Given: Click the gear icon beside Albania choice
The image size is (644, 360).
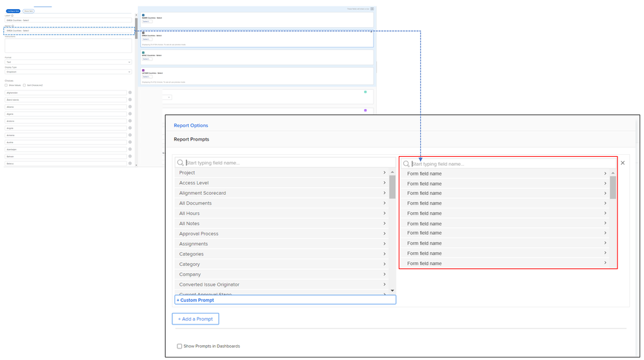Looking at the screenshot, I should tap(130, 107).
